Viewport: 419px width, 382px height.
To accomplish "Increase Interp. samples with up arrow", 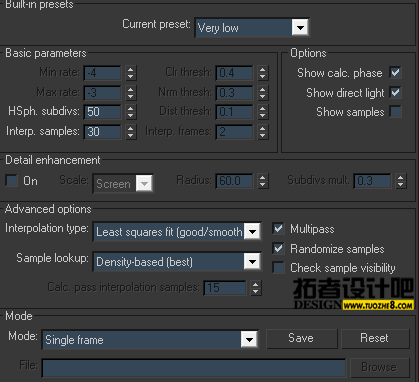I will coord(131,128).
